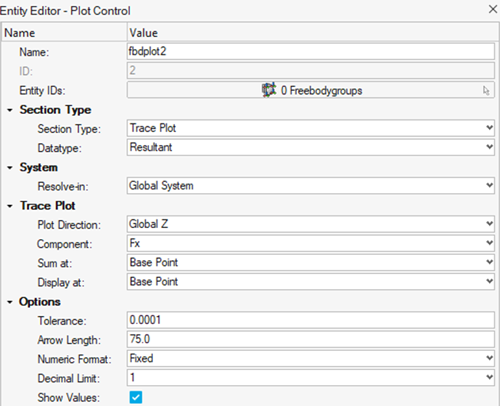The height and width of the screenshot is (406, 500).
Task: Uncheck the Show Values checkbox
Action: (136, 397)
